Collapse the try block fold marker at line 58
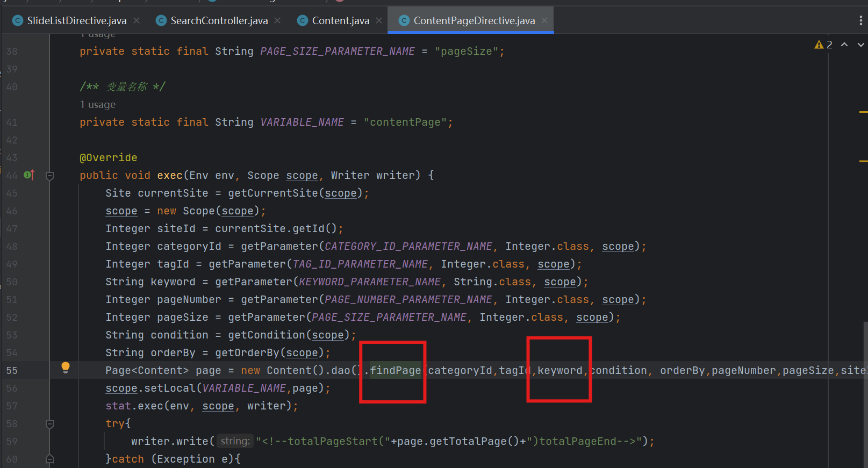 click(49, 424)
